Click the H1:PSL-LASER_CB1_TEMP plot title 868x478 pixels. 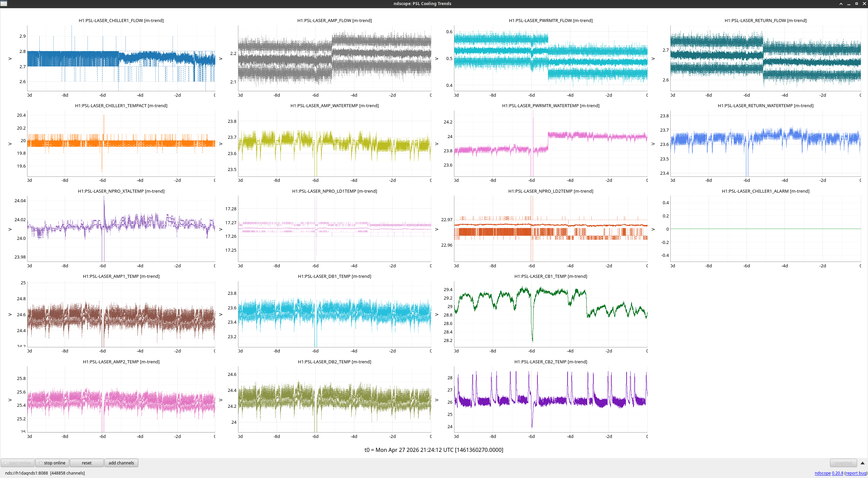(551, 276)
